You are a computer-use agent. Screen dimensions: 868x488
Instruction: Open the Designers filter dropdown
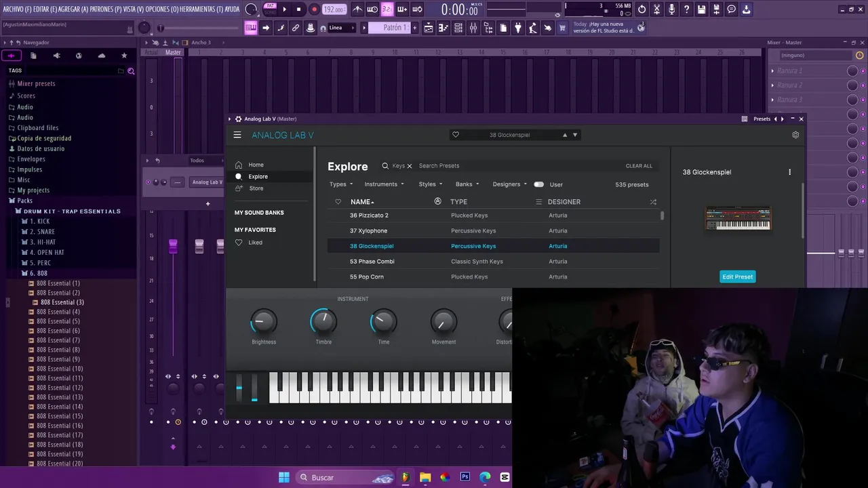[x=509, y=184]
